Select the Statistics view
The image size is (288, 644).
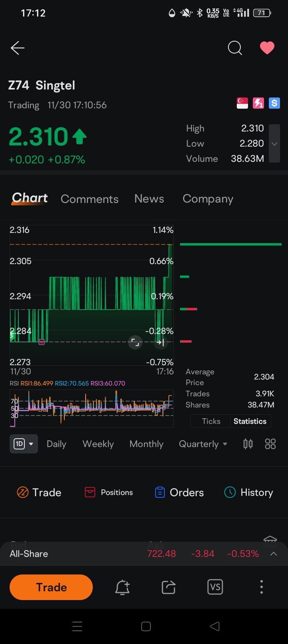pos(250,421)
